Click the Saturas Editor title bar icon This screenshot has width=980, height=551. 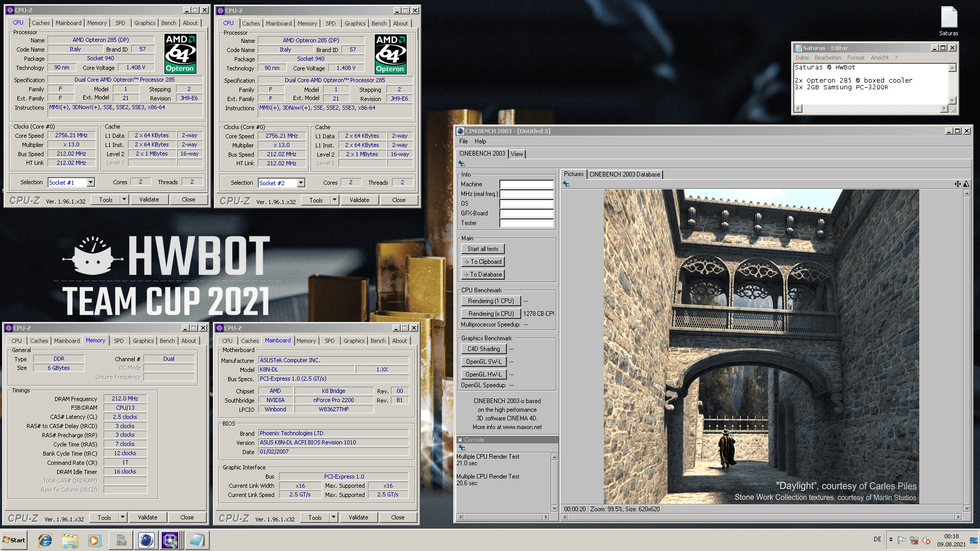[x=798, y=48]
